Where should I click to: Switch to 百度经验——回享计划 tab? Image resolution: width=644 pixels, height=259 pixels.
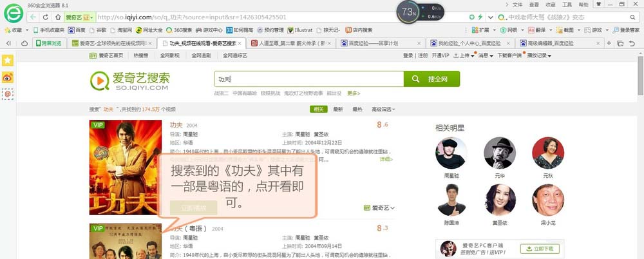(381, 43)
